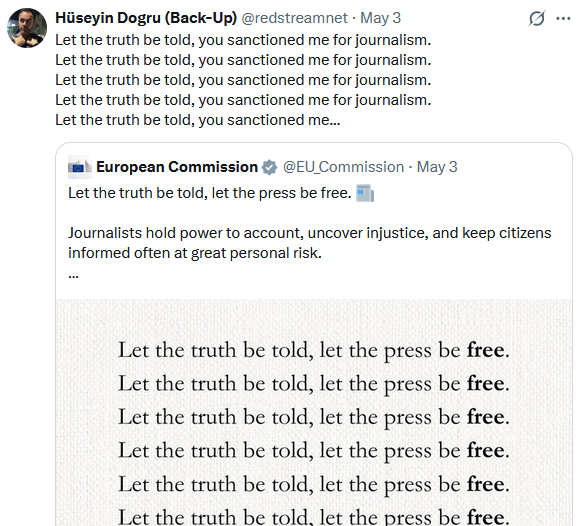Open the European Commission account name
580x526 pixels.
[x=177, y=167]
